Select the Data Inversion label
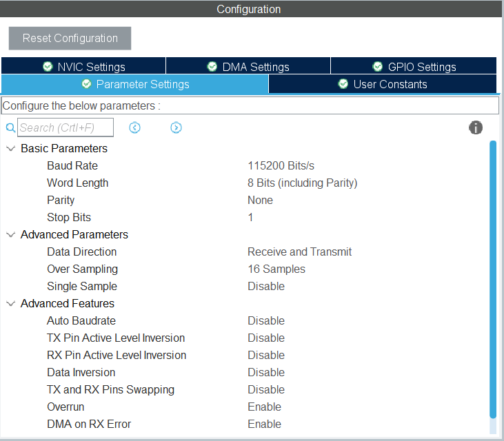 pyautogui.click(x=81, y=372)
